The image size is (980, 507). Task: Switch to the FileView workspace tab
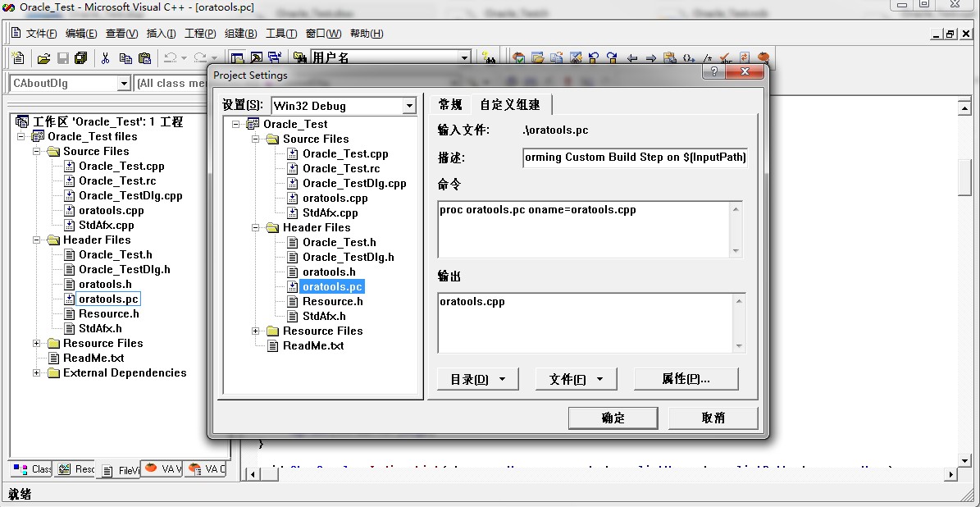(x=119, y=471)
